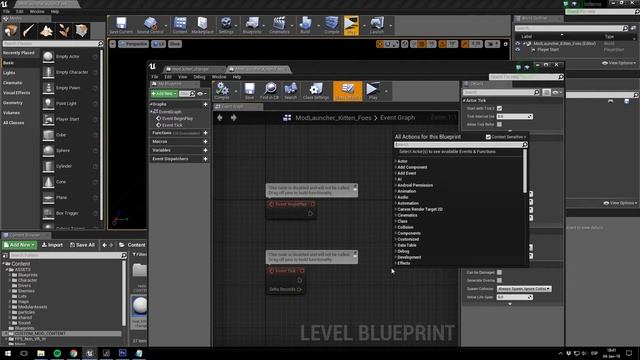Open view options eye in Details panel

point(556,93)
